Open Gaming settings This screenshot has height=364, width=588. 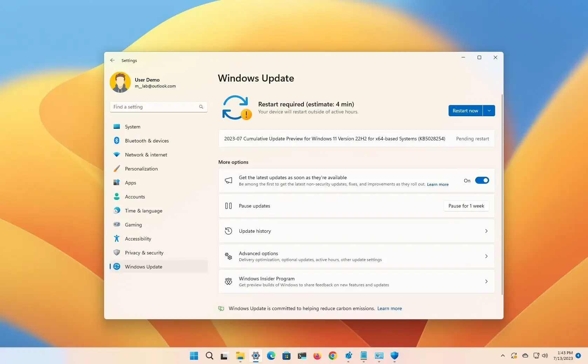(159, 225)
